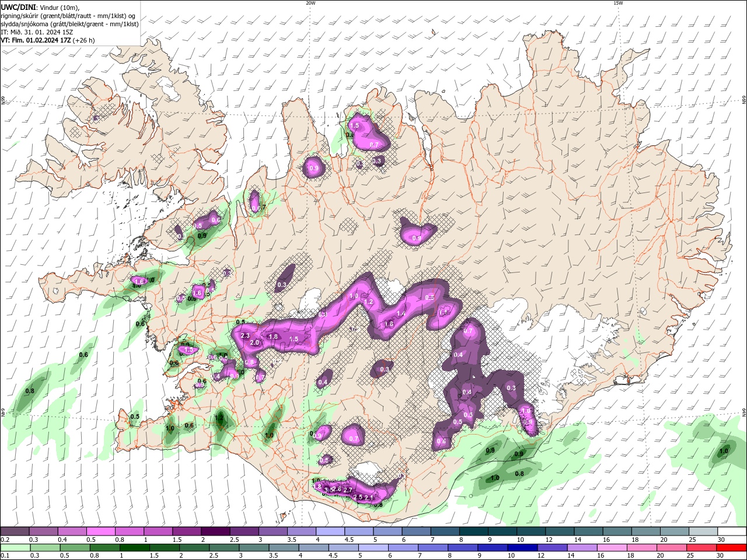The width and height of the screenshot is (747, 560).
Task: Click the rain scale swatch between 2 and 2.5
Action: [194, 548]
